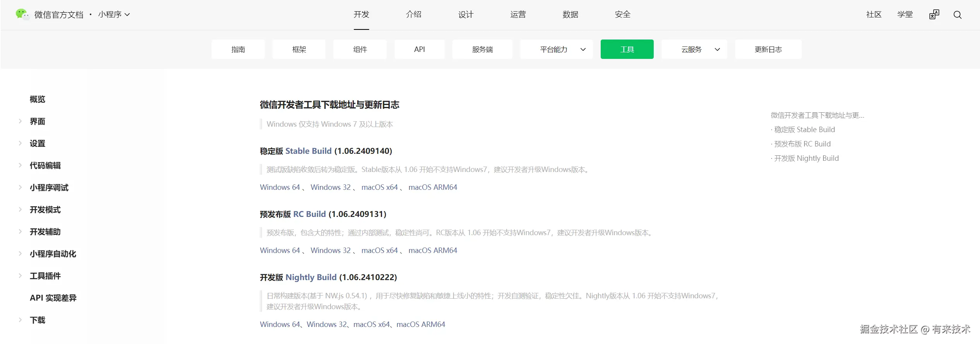The image size is (980, 344).
Task: Click the green 工具 button
Action: click(x=627, y=49)
